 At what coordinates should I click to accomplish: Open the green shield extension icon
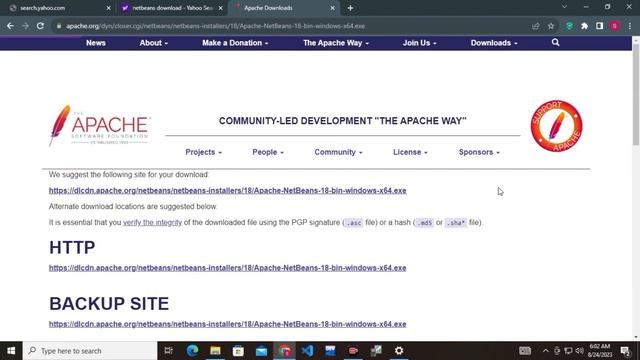pos(569,26)
